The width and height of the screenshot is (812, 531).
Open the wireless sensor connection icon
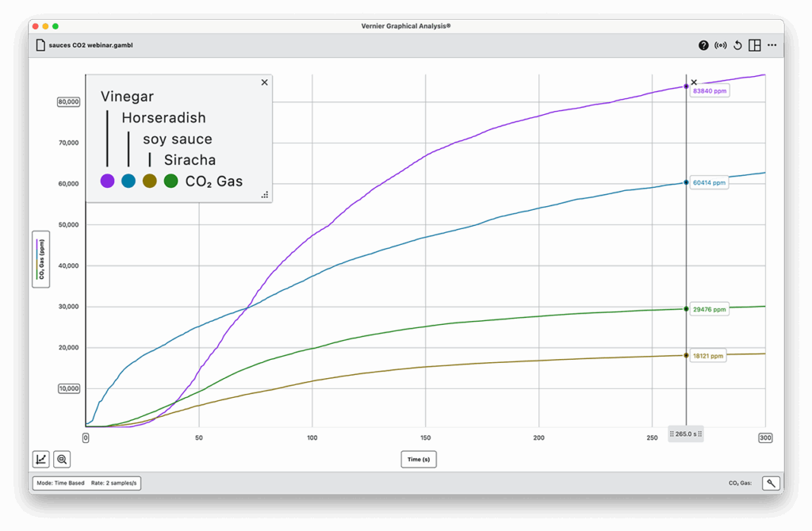[x=720, y=45]
